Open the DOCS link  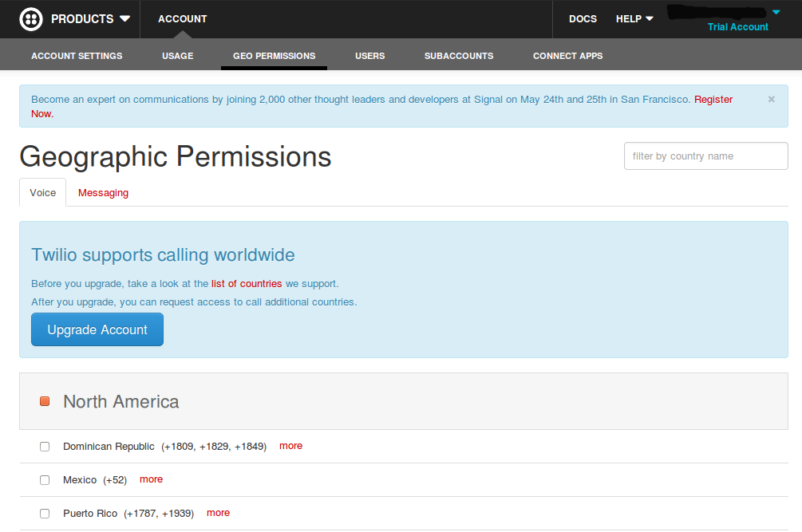pyautogui.click(x=583, y=19)
